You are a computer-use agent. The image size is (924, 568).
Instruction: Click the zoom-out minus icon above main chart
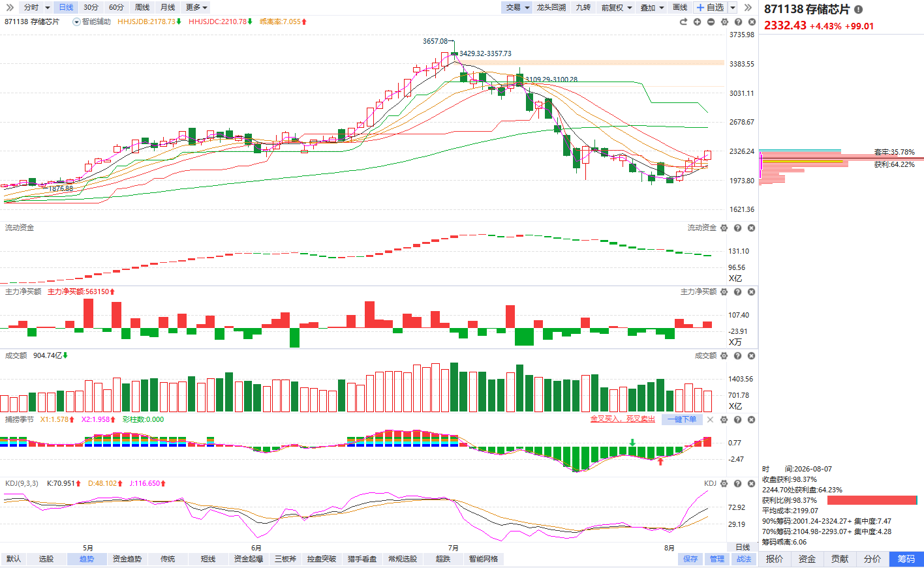[711, 22]
